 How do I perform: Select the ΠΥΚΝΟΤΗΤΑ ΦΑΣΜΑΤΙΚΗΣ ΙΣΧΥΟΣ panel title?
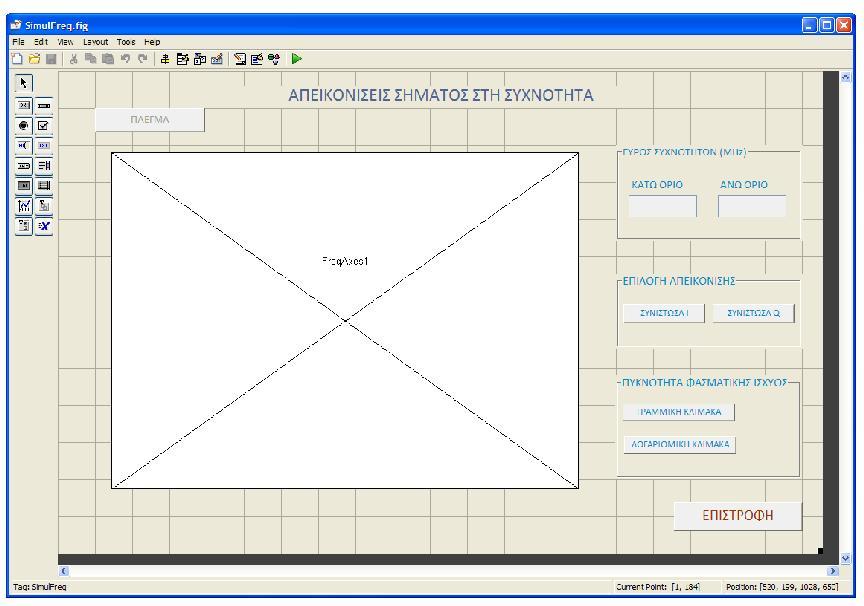click(705, 382)
